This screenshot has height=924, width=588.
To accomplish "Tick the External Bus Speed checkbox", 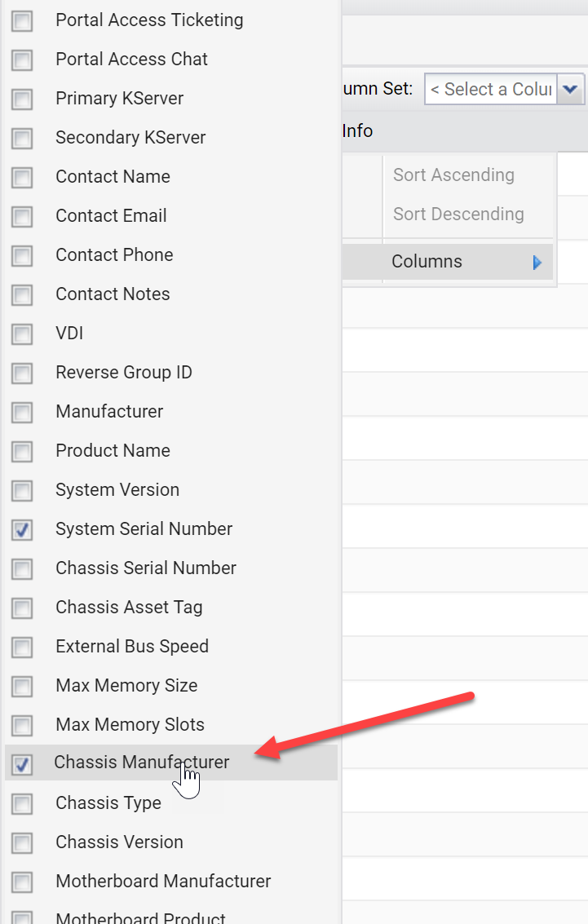I will point(22,647).
